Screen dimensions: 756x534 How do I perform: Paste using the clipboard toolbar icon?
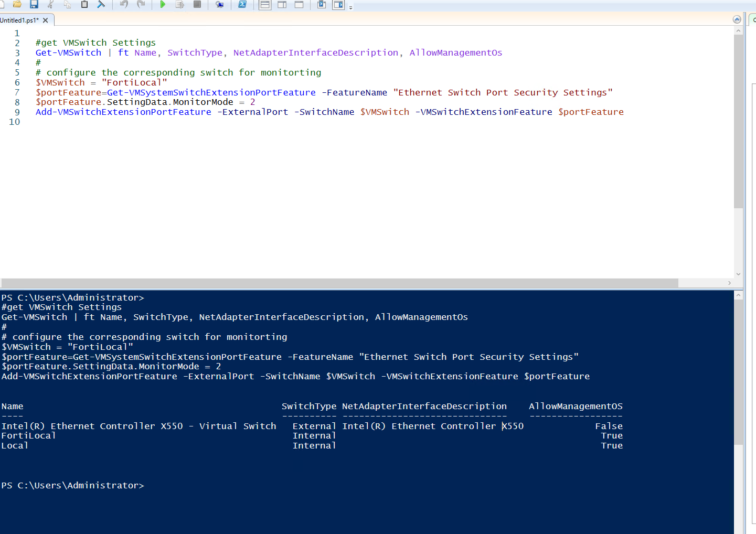(84, 5)
